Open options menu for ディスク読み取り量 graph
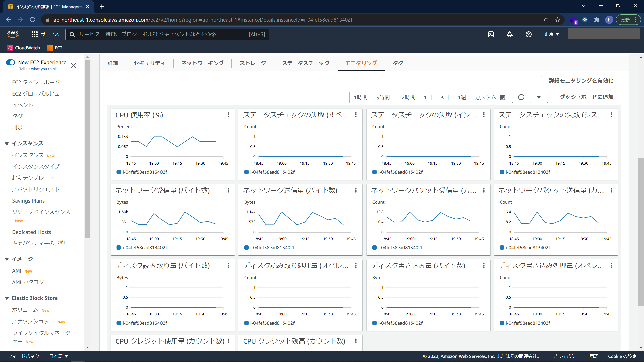This screenshot has width=644, height=362. point(228,265)
